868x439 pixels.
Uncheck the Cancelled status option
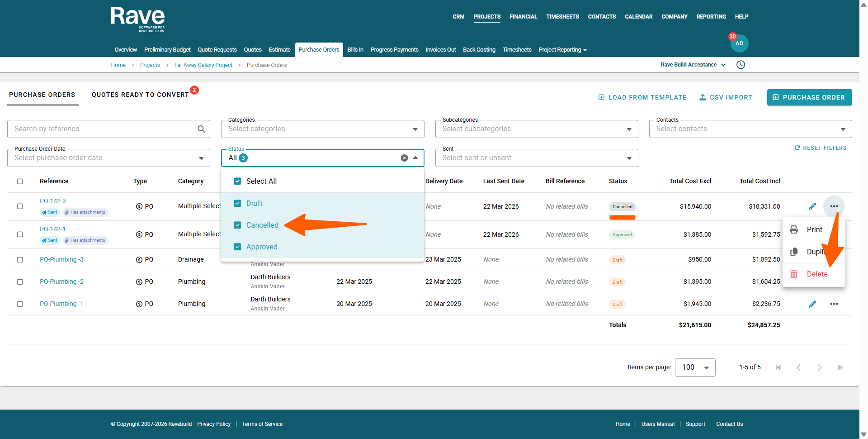tap(237, 225)
